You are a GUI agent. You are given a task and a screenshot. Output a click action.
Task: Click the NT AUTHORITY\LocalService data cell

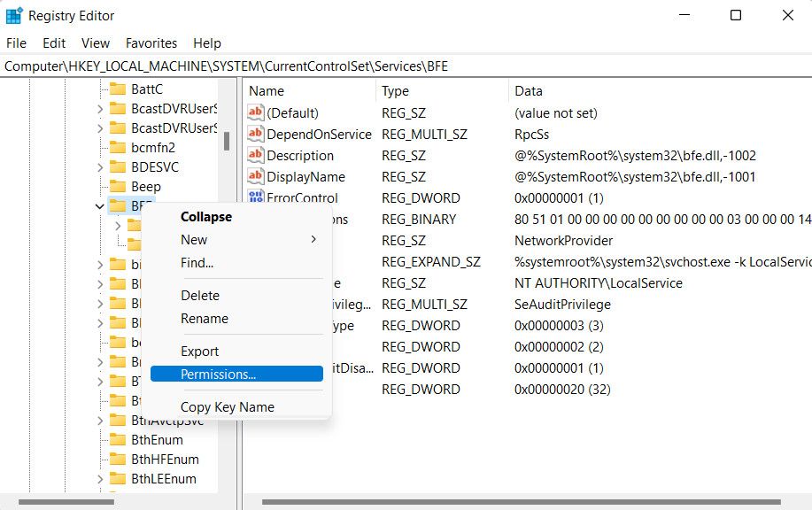(599, 282)
